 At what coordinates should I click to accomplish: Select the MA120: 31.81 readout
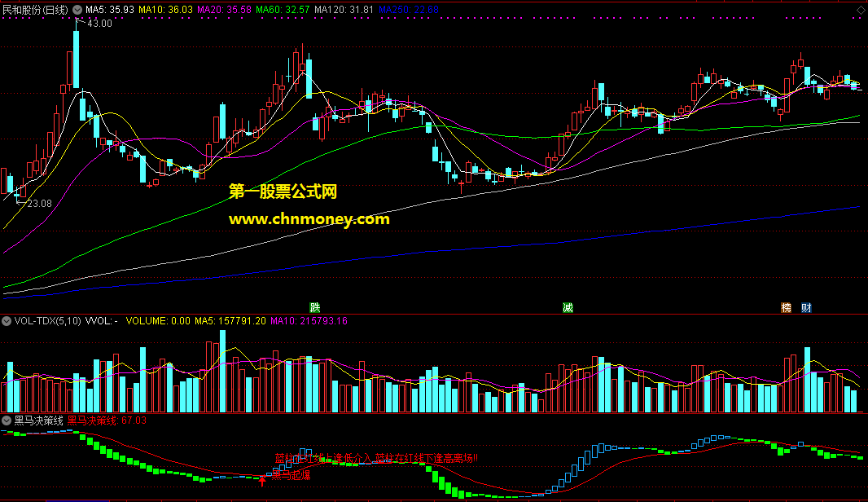(x=344, y=10)
